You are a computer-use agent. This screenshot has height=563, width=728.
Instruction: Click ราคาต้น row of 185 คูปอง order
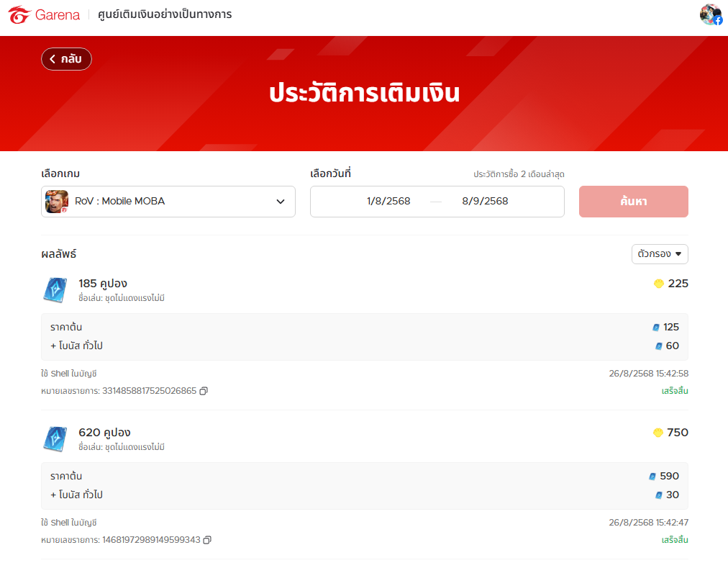(x=365, y=328)
